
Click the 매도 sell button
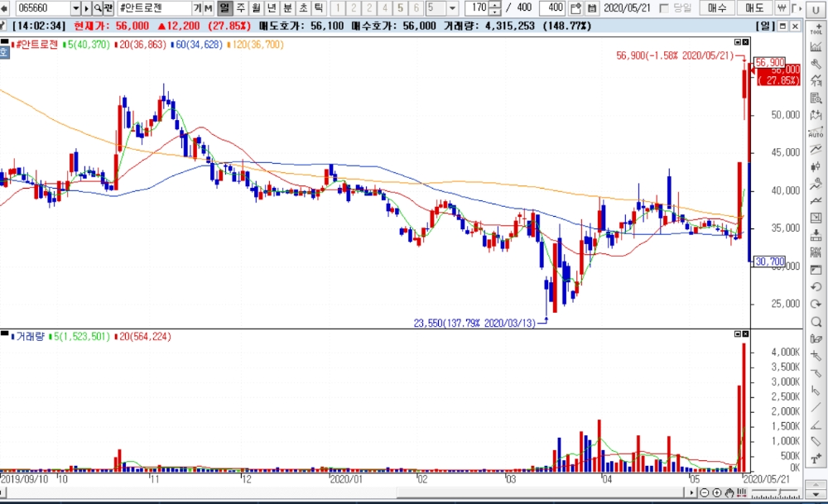coord(754,8)
